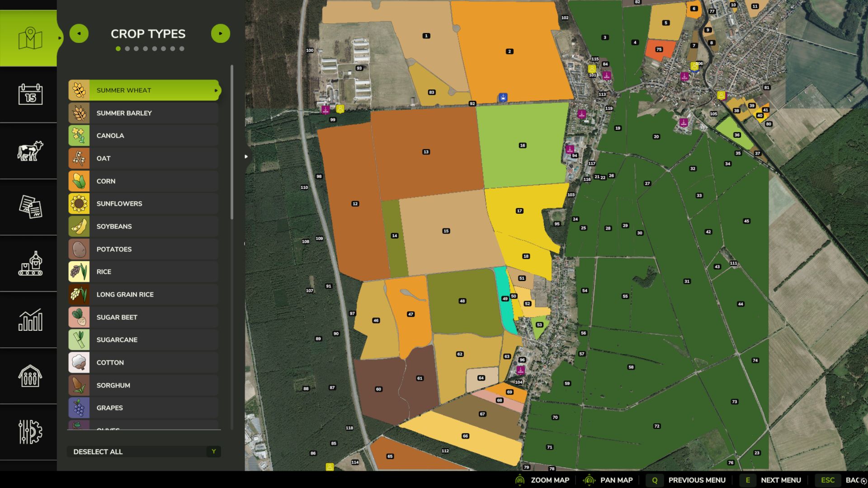Go to next map filter page arrow
The width and height of the screenshot is (868, 488).
click(221, 33)
